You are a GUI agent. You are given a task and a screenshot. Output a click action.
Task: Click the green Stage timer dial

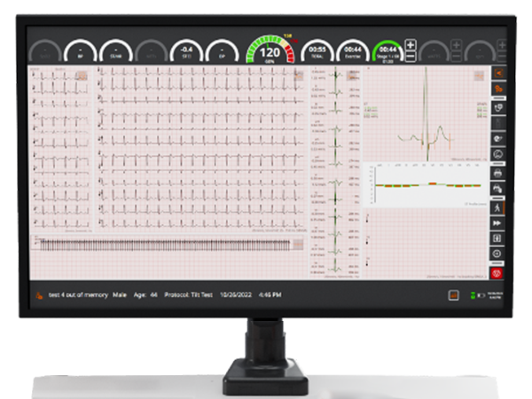tap(387, 51)
